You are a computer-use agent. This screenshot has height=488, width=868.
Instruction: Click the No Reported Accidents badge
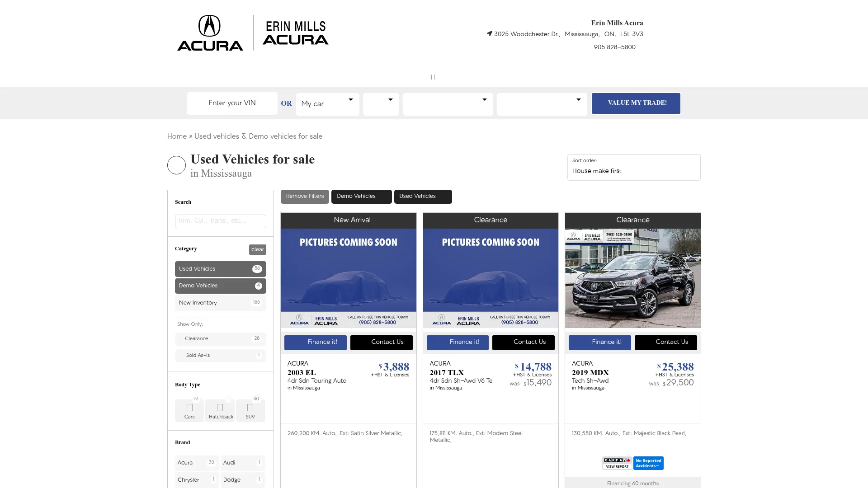pyautogui.click(x=648, y=463)
